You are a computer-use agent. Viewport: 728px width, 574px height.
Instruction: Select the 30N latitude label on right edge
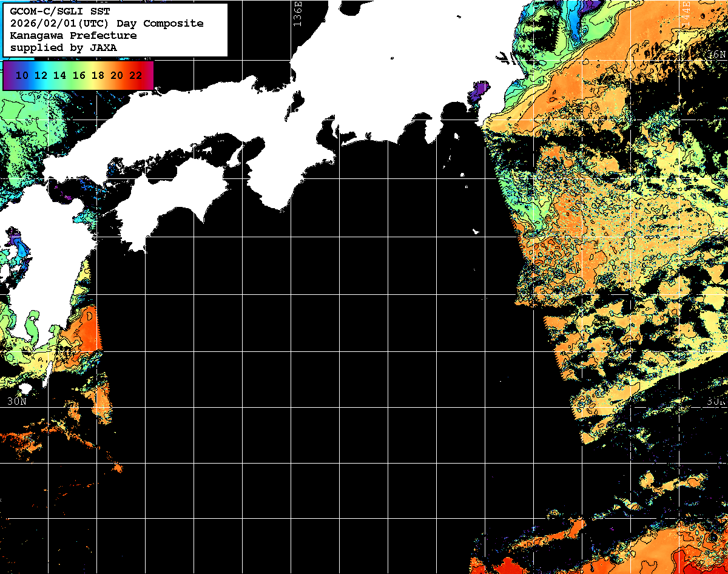(x=716, y=401)
